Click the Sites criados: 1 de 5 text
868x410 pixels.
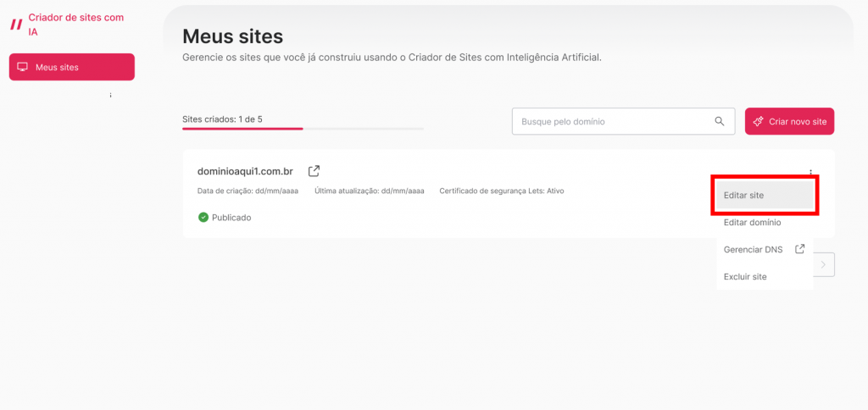[222, 119]
